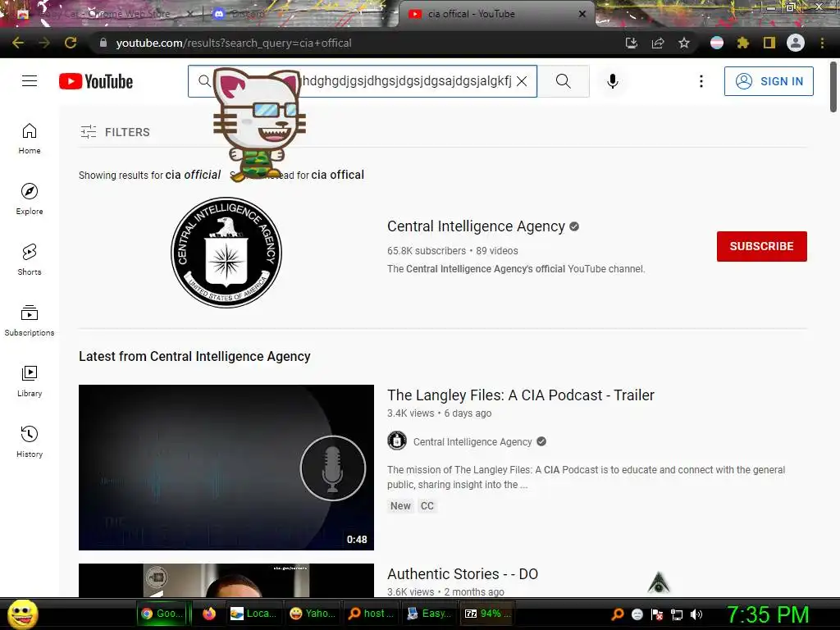
Task: Open the volume speaker tray icon
Action: [x=696, y=614]
